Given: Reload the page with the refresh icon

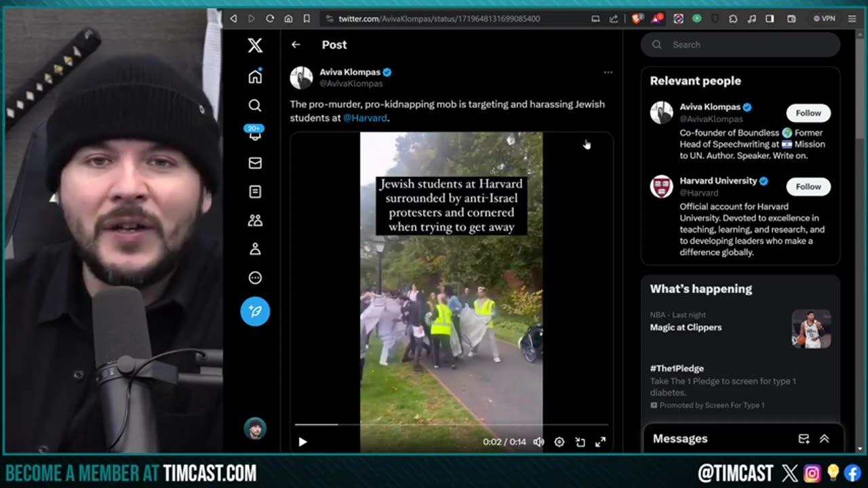Looking at the screenshot, I should (x=270, y=19).
